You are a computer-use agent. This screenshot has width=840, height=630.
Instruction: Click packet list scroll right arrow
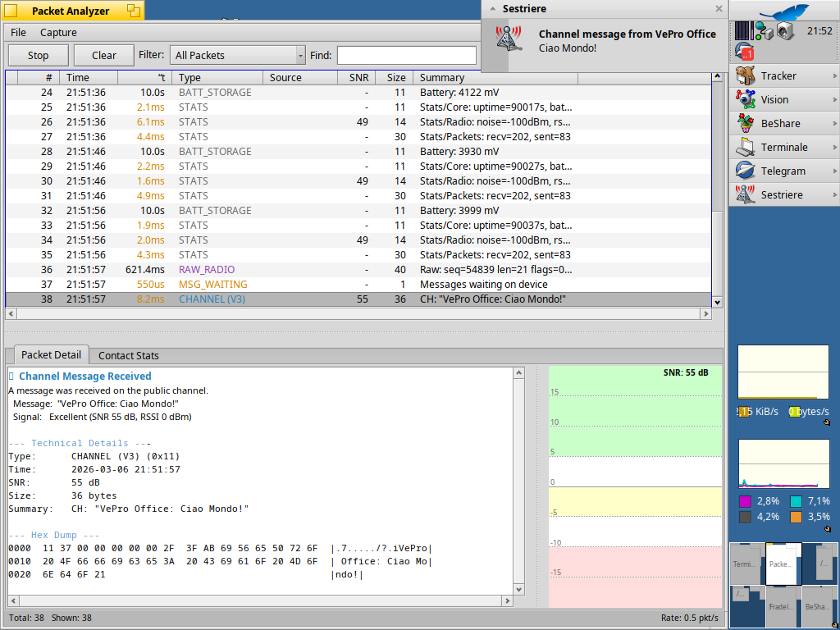click(706, 314)
